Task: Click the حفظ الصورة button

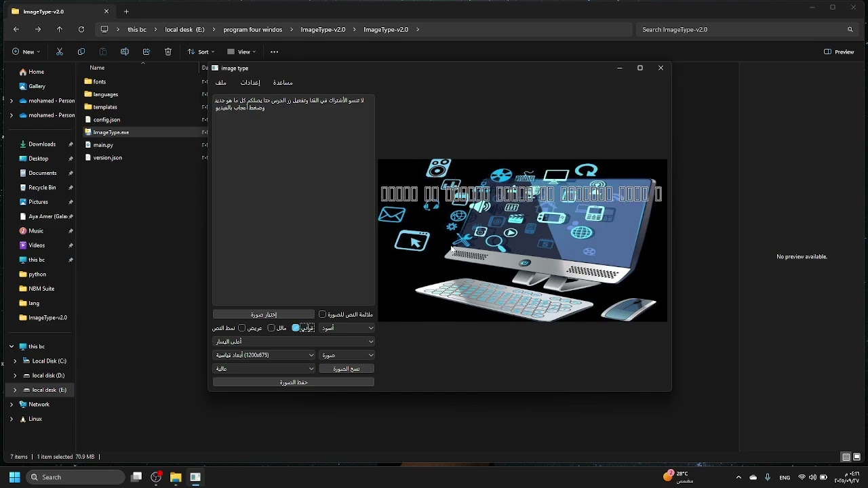Action: 294,382
